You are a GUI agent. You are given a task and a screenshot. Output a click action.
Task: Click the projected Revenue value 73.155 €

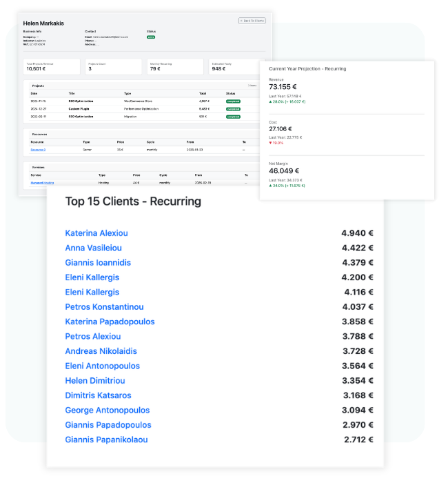click(x=283, y=87)
